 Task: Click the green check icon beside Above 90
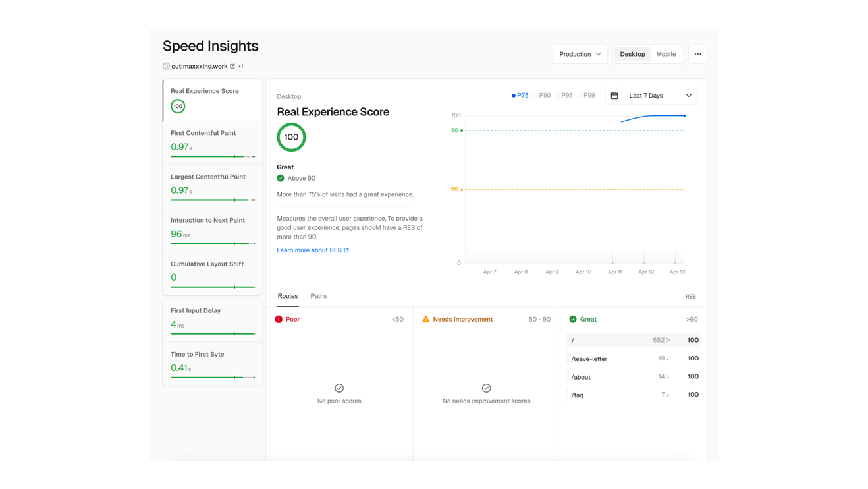281,178
